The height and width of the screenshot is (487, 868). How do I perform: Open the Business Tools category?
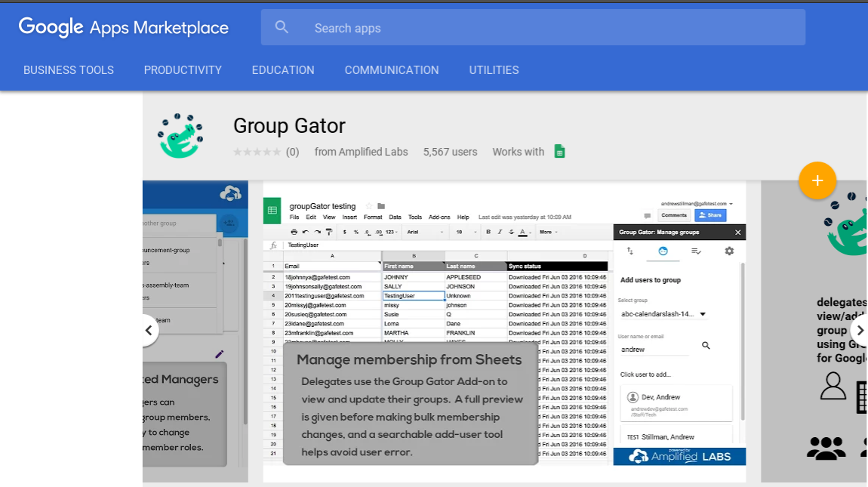point(69,70)
